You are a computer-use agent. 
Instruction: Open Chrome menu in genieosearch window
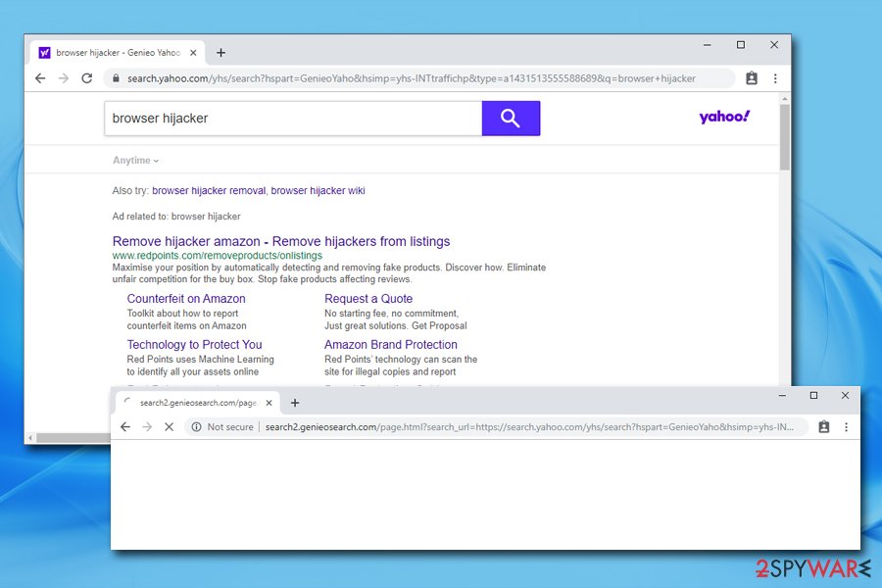pos(846,427)
